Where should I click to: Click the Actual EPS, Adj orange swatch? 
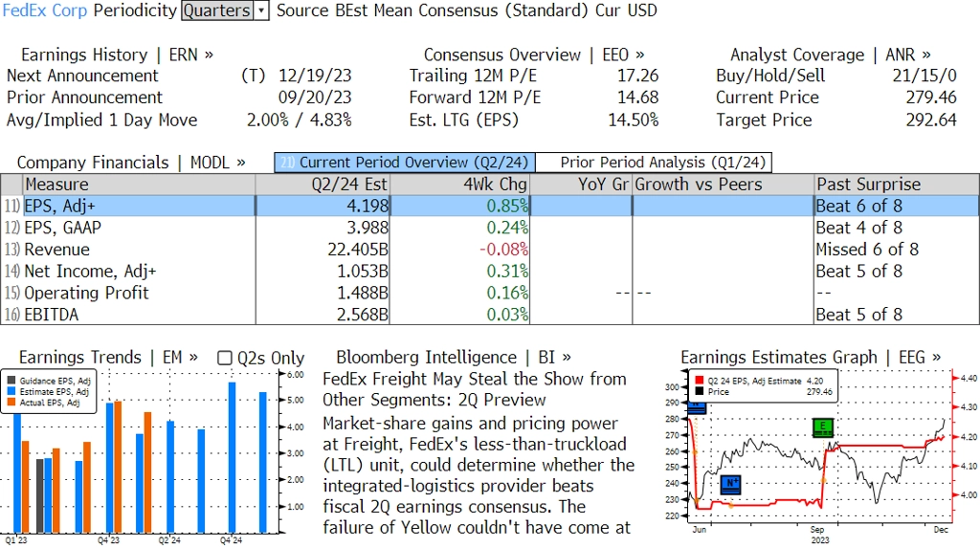(x=11, y=403)
